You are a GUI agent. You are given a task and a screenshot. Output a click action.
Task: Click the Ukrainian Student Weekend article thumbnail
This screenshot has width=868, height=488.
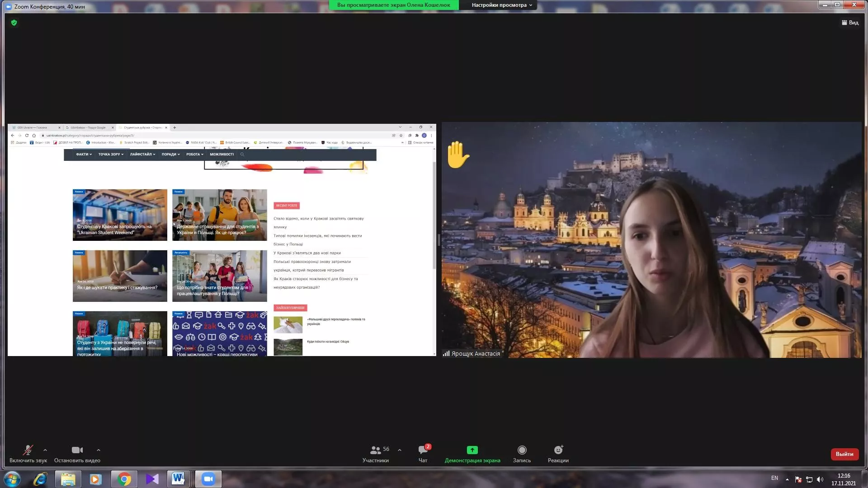point(120,215)
